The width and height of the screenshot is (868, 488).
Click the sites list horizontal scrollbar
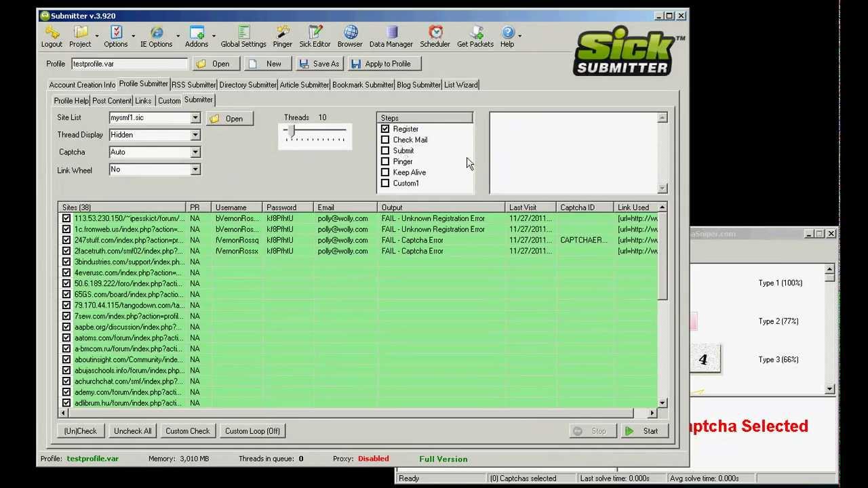click(x=359, y=413)
